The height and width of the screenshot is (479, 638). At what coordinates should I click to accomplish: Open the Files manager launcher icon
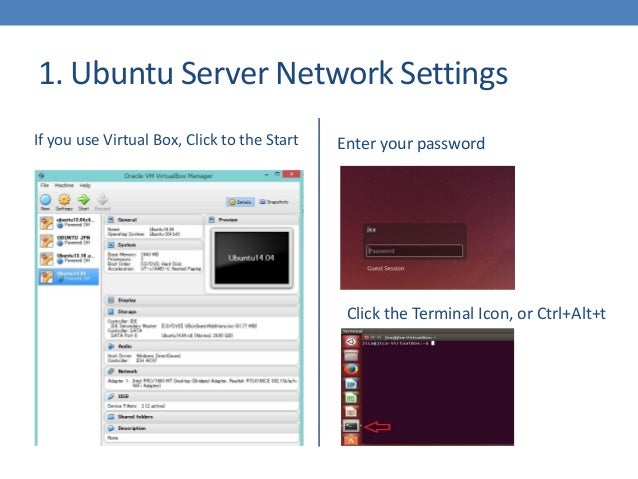[351, 356]
